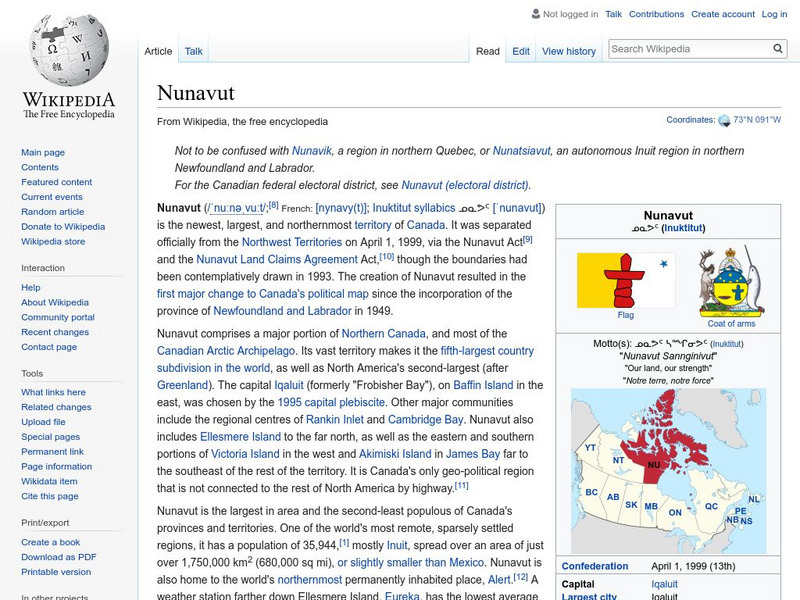Switch to the Article tab

[158, 51]
